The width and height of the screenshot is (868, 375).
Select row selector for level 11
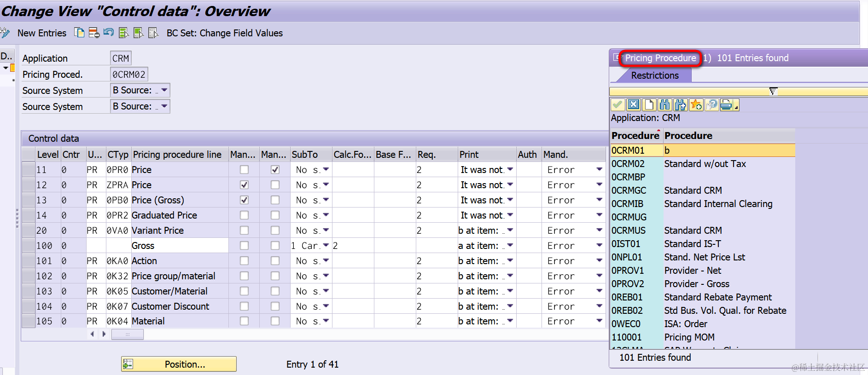(x=29, y=170)
